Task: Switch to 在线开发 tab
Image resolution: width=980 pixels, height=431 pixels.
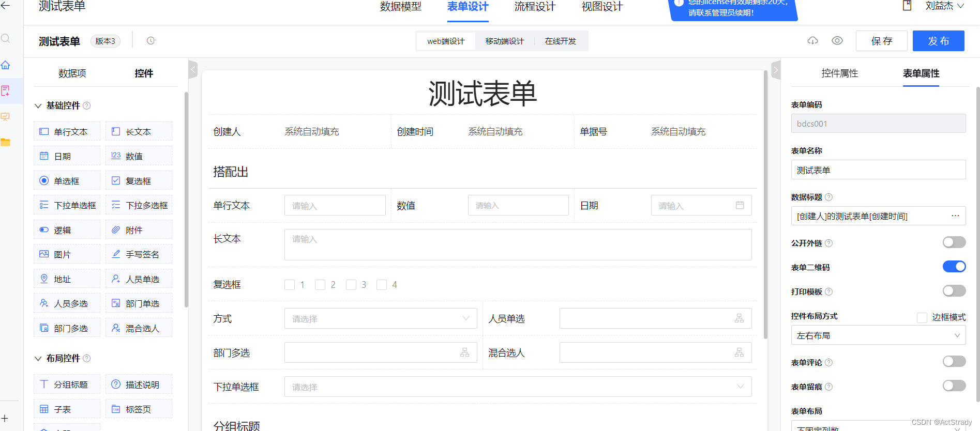Action: point(561,41)
